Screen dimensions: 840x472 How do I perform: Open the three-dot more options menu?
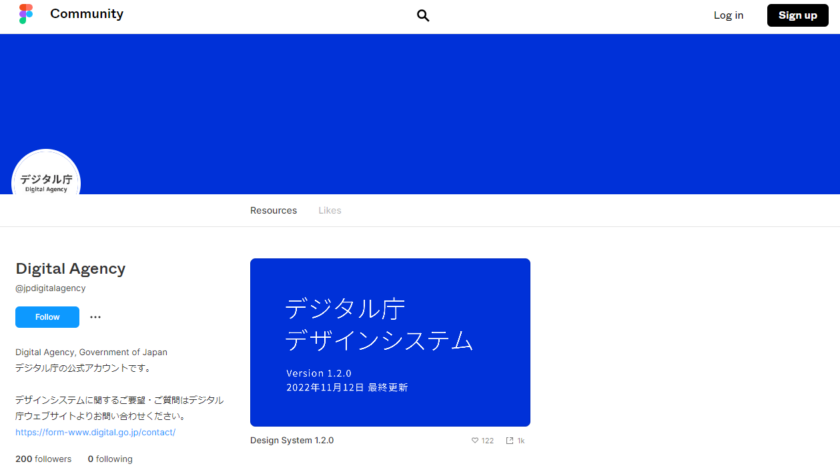pyautogui.click(x=95, y=317)
